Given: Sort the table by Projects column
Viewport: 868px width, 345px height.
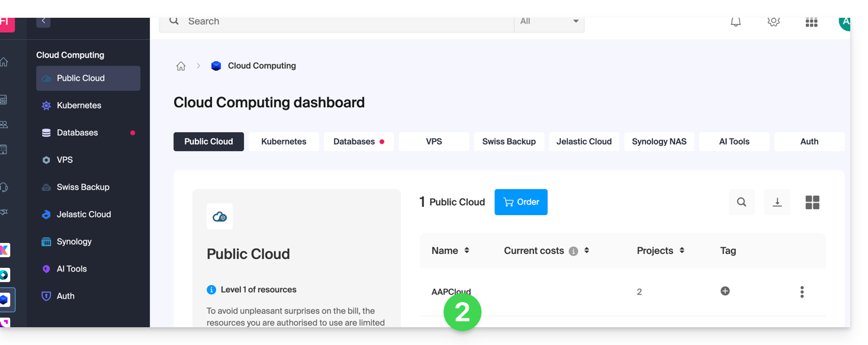Looking at the screenshot, I should click(x=681, y=251).
